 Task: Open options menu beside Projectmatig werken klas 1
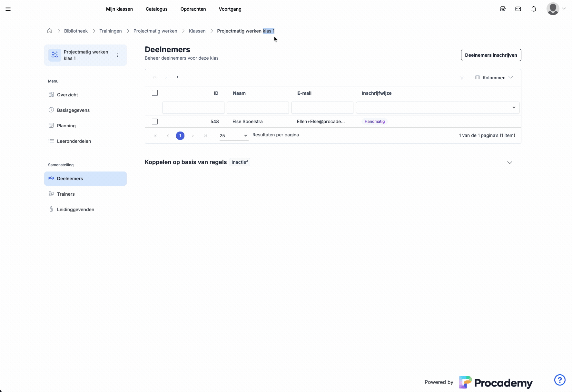(x=117, y=55)
